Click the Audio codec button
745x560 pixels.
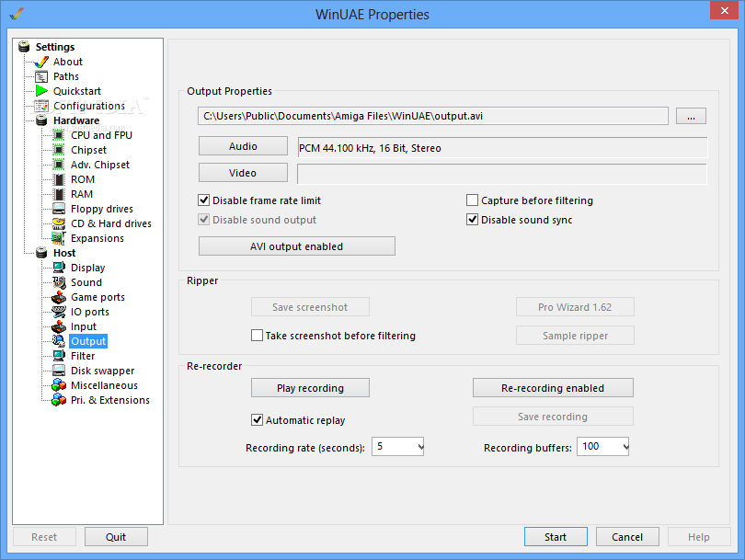(x=243, y=146)
